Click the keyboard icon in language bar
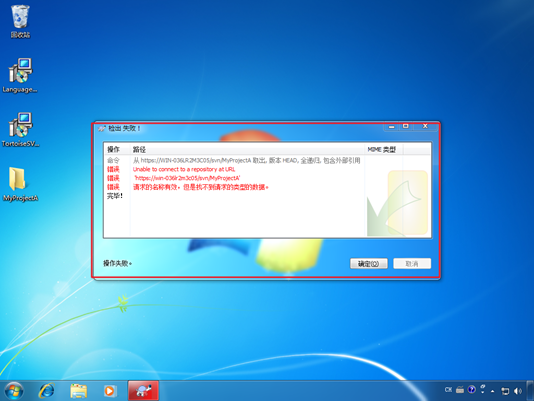The height and width of the screenshot is (401, 534). tap(460, 389)
